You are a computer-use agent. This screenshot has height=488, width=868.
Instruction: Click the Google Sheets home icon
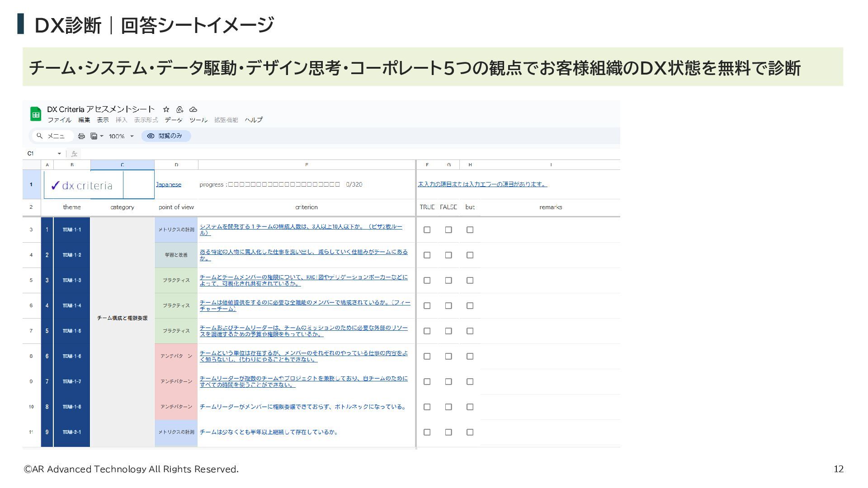click(36, 114)
